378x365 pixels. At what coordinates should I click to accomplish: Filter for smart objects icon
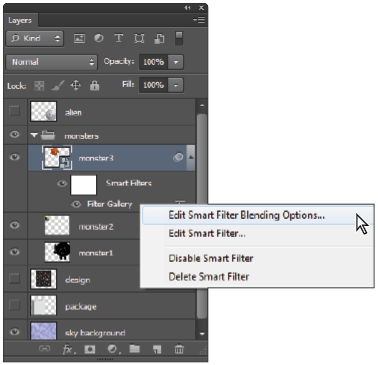click(x=159, y=39)
